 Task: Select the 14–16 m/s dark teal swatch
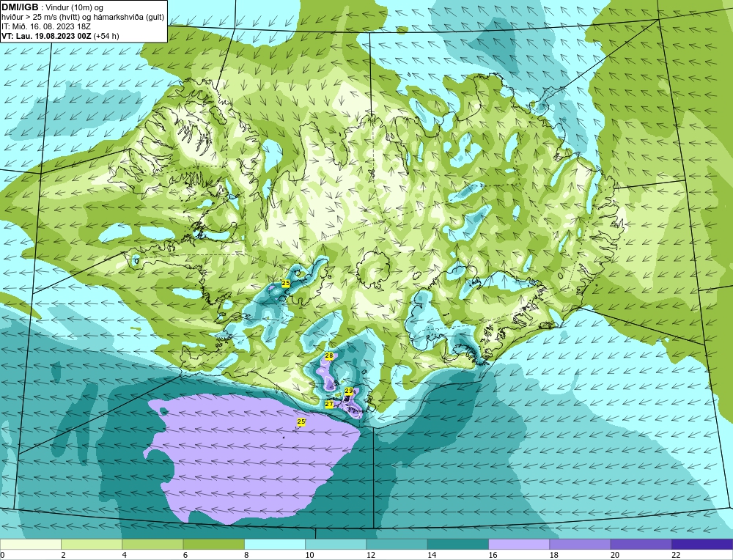point(457,545)
